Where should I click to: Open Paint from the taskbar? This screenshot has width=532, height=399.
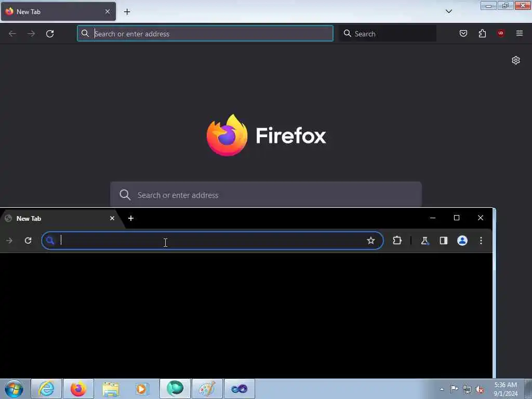(x=207, y=389)
